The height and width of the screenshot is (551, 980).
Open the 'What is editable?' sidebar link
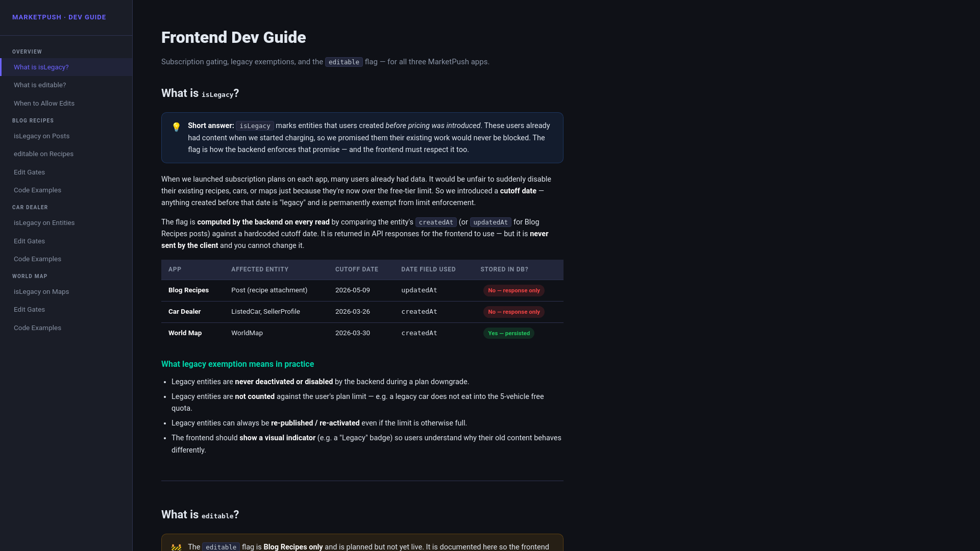point(66,85)
